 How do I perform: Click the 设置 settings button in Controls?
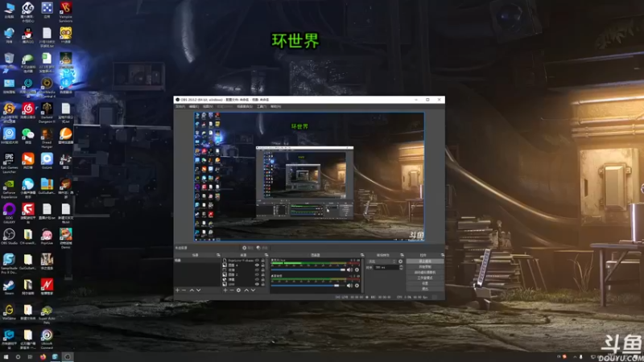point(425,283)
